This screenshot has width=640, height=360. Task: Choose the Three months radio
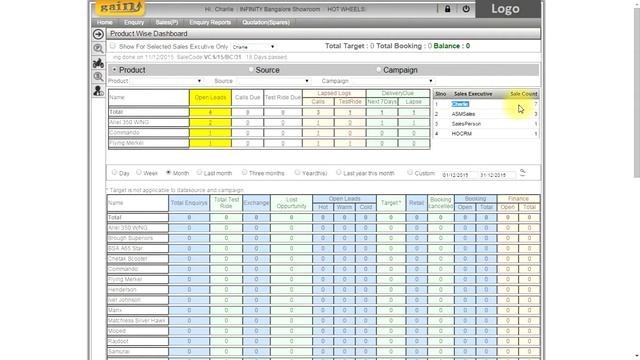point(244,173)
